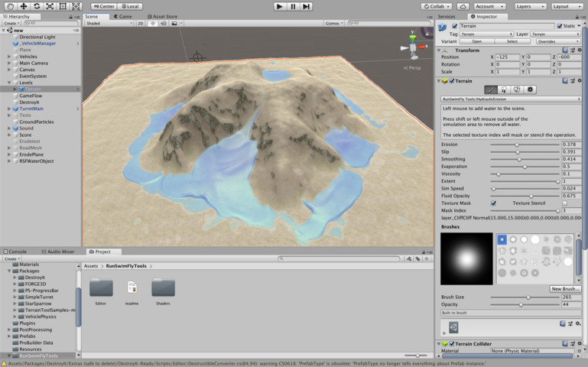Open Layers dropdown

coord(530,6)
